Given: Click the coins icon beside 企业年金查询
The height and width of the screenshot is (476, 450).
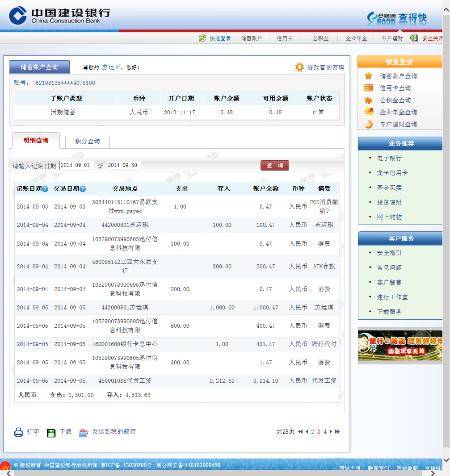Looking at the screenshot, I should tap(369, 112).
